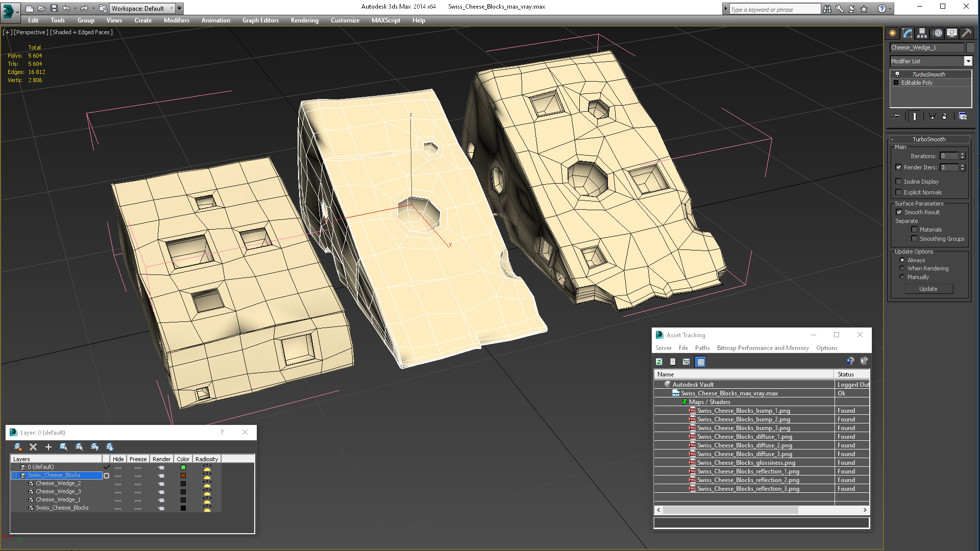Select When Rendering update option
Viewport: 980px width, 551px height.
pos(902,268)
